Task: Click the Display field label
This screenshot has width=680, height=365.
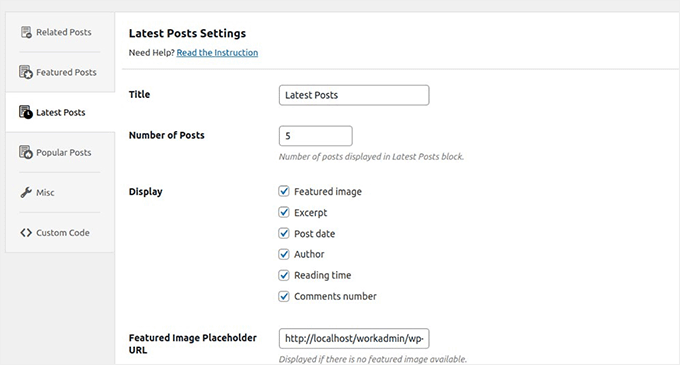Action: click(145, 192)
